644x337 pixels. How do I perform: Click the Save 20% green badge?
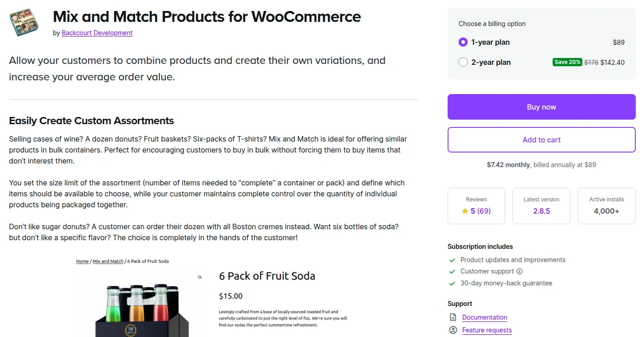click(x=567, y=62)
